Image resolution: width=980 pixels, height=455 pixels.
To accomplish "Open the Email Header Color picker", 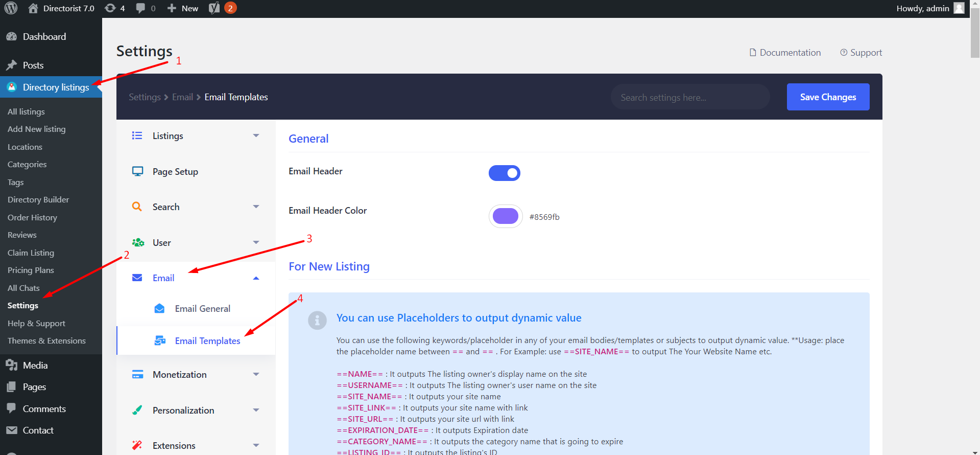I will (505, 216).
